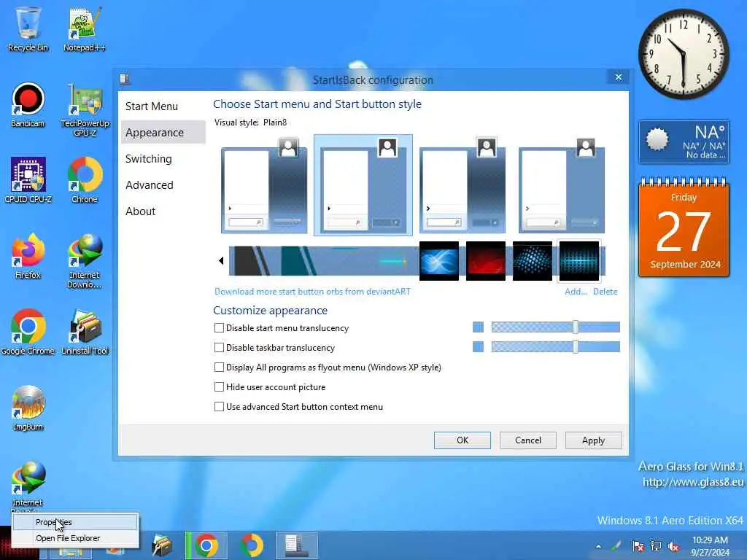Click the Apply button
Image resolution: width=747 pixels, height=560 pixels.
[x=593, y=440]
